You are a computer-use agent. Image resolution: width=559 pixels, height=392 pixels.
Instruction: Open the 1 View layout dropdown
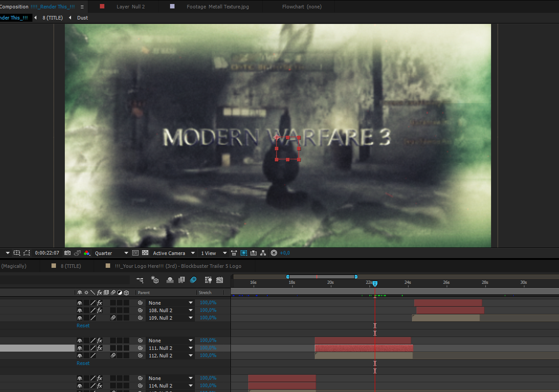tap(214, 253)
